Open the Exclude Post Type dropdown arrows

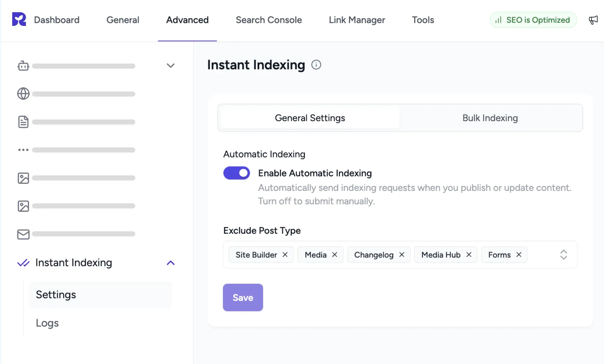click(x=564, y=254)
